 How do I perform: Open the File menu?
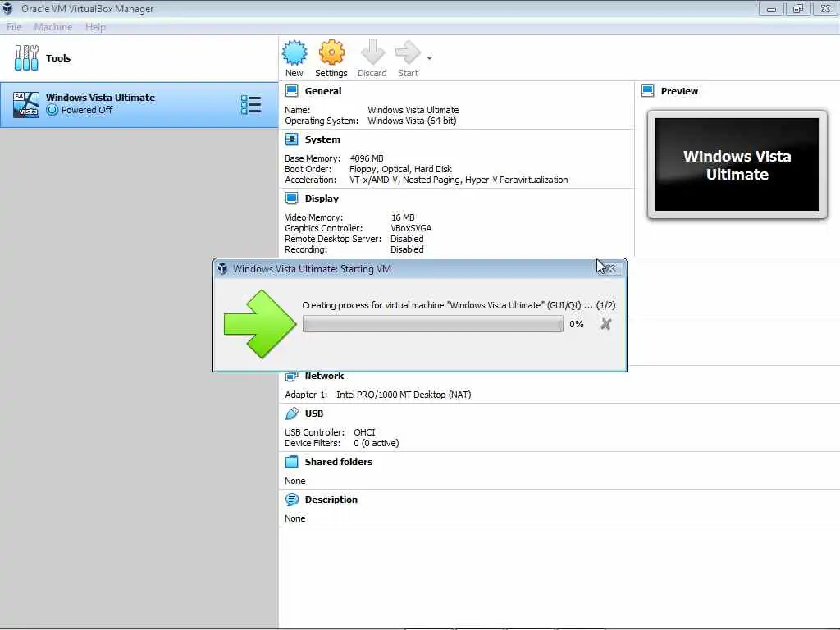(x=14, y=27)
